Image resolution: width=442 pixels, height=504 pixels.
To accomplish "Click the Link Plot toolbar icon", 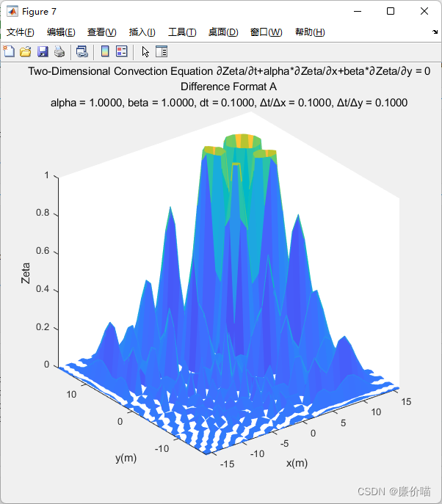I will (82, 51).
